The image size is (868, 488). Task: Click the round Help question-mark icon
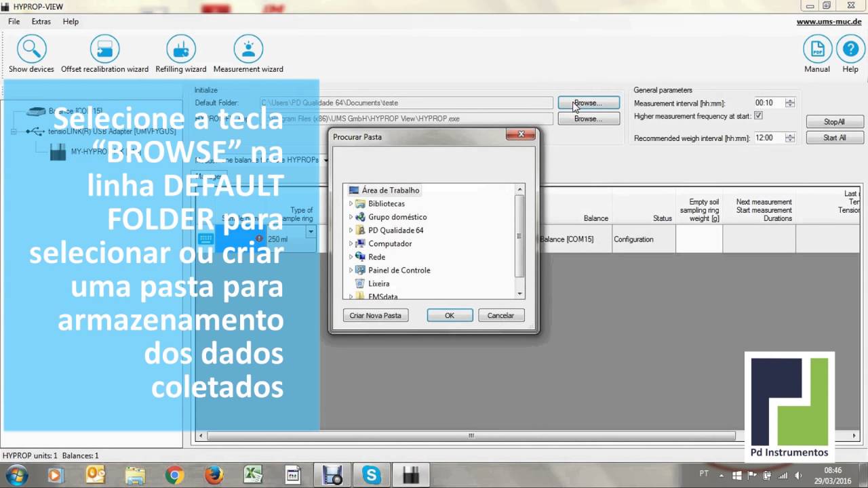click(850, 49)
